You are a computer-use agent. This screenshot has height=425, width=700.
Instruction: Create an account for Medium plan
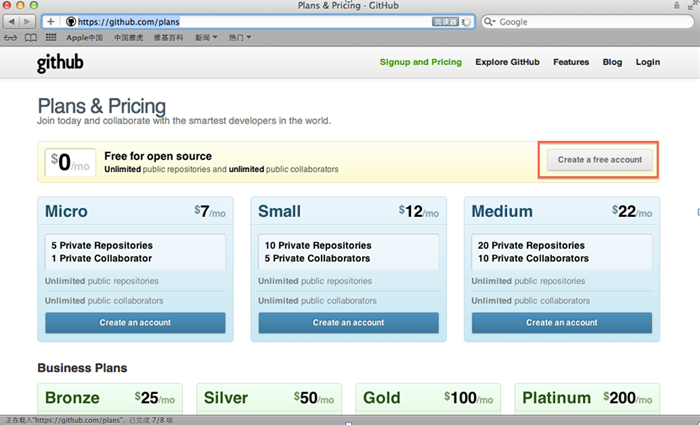tap(562, 322)
